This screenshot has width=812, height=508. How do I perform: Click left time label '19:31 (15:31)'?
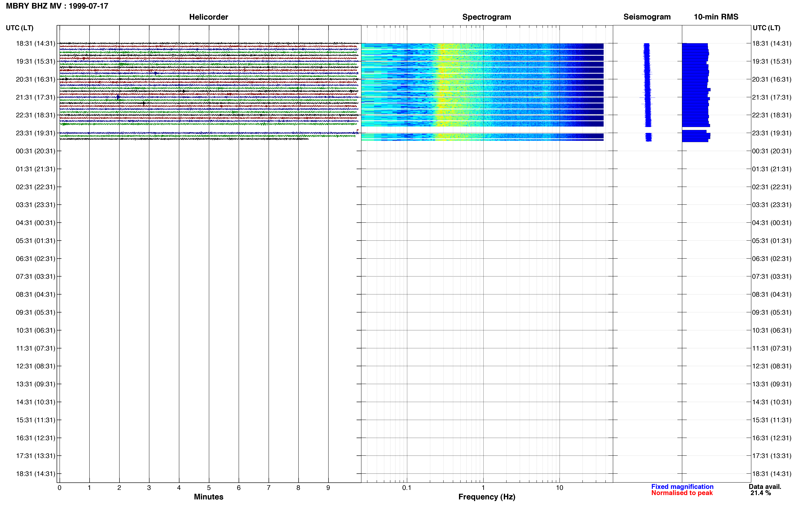[x=36, y=61]
